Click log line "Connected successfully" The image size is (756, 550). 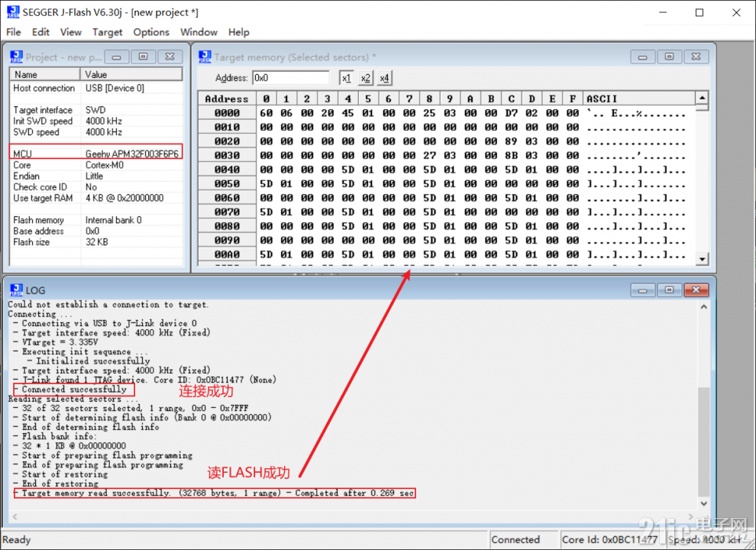(x=70, y=390)
